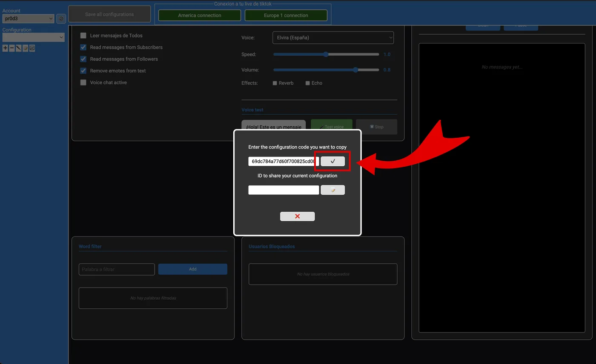
Task: Confirm the configuration code with the checkmark button
Action: 332,161
